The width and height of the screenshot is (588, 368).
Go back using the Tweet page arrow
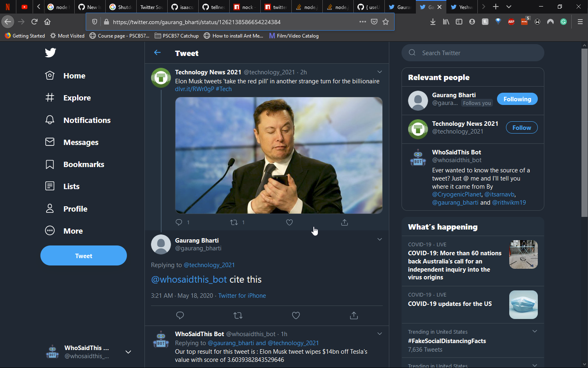tap(158, 53)
